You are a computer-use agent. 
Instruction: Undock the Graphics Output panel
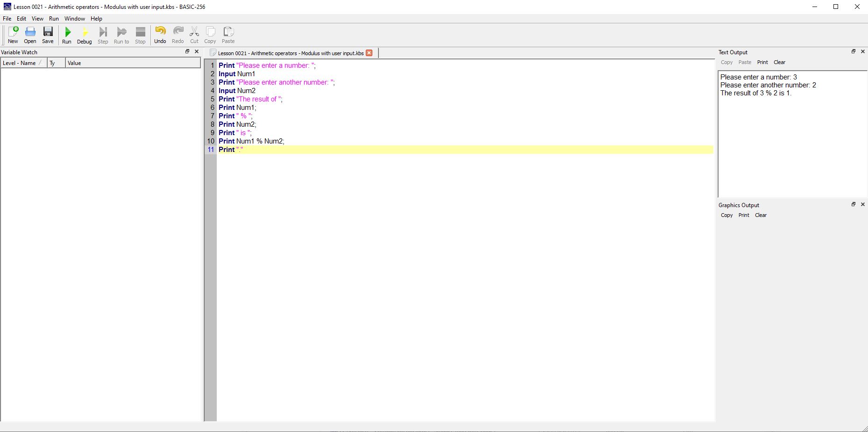pos(853,204)
